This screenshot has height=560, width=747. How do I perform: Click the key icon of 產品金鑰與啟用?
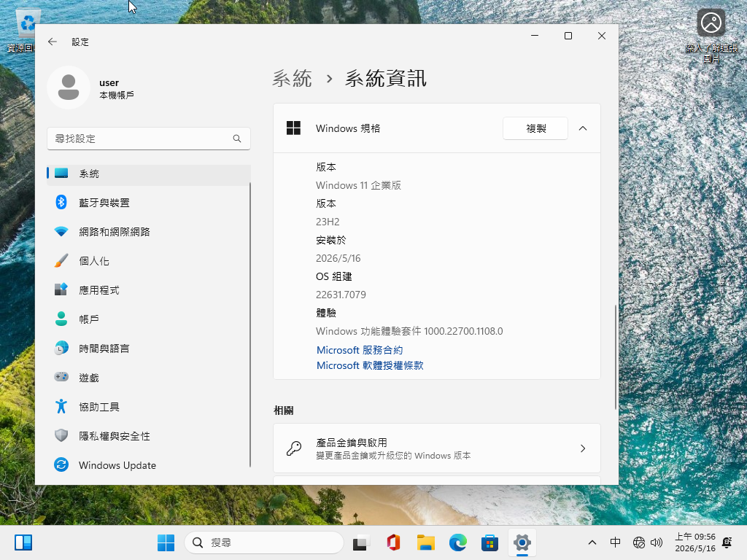coord(294,448)
